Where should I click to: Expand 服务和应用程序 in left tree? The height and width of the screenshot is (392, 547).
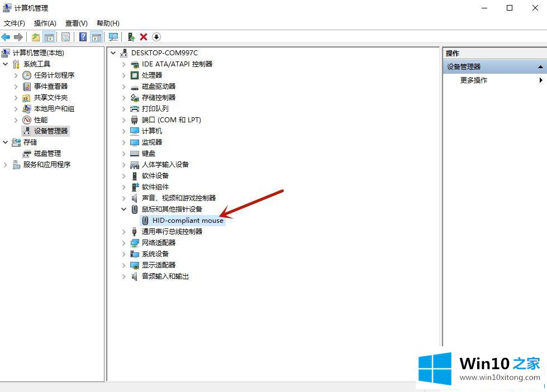coord(6,165)
